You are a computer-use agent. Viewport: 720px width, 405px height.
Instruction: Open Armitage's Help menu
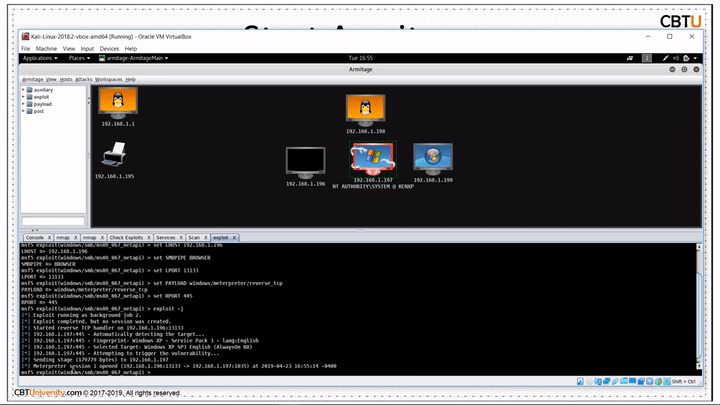pyautogui.click(x=130, y=79)
